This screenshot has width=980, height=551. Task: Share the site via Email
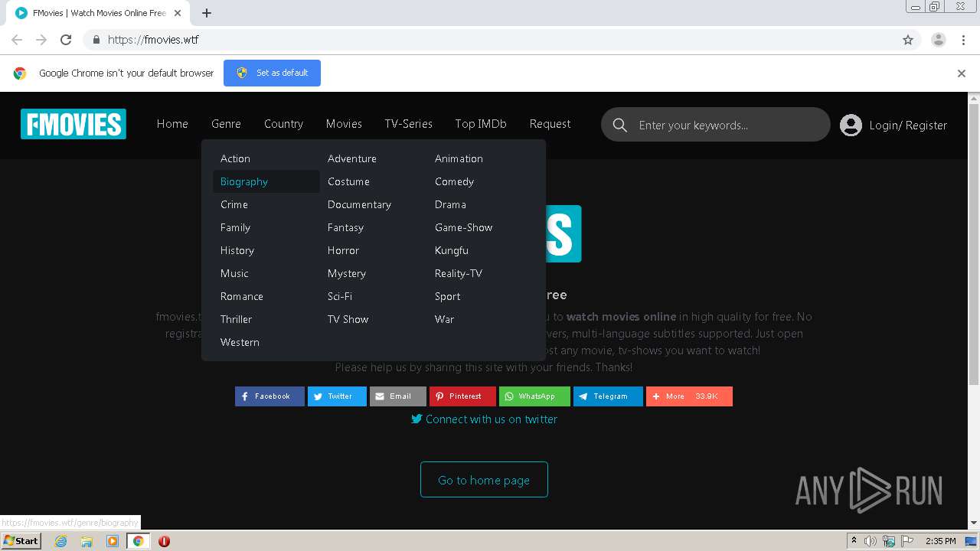pos(398,396)
